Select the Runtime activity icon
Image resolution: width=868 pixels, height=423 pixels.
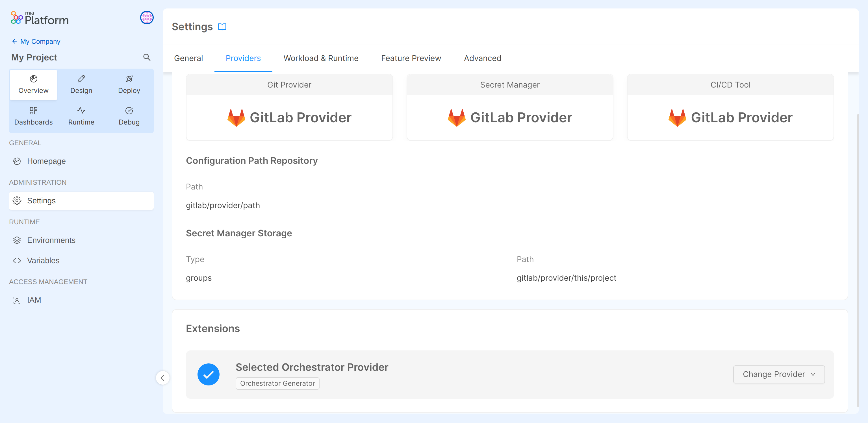(x=81, y=110)
